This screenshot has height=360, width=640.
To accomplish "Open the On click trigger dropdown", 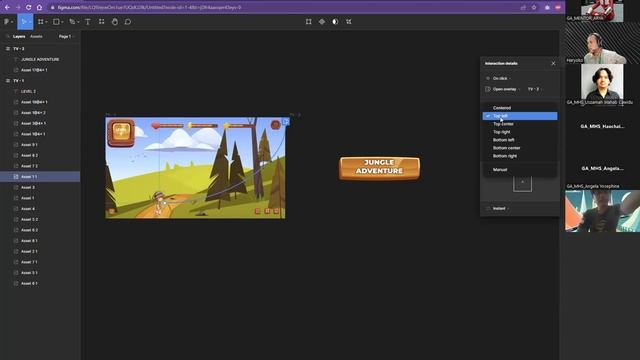I will point(502,78).
